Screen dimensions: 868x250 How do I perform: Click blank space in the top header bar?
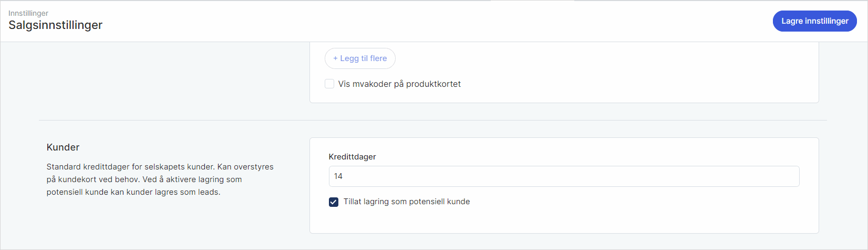pos(420,21)
